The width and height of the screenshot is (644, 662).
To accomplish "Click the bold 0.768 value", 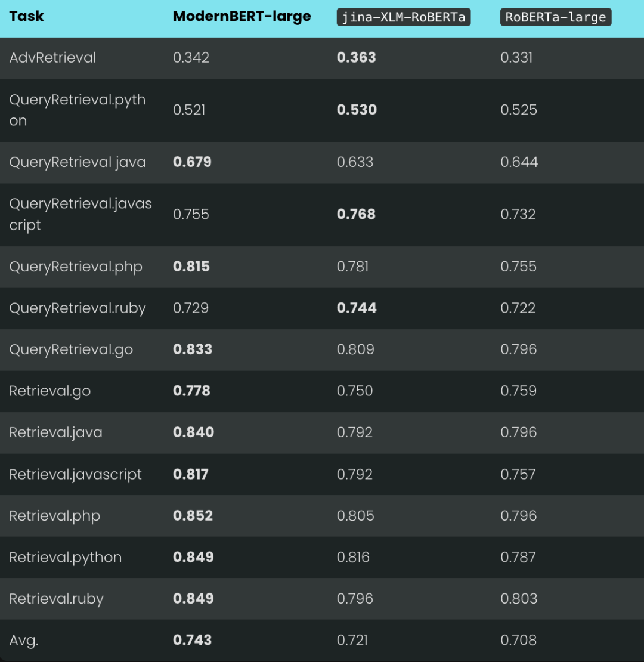I will (x=356, y=215).
